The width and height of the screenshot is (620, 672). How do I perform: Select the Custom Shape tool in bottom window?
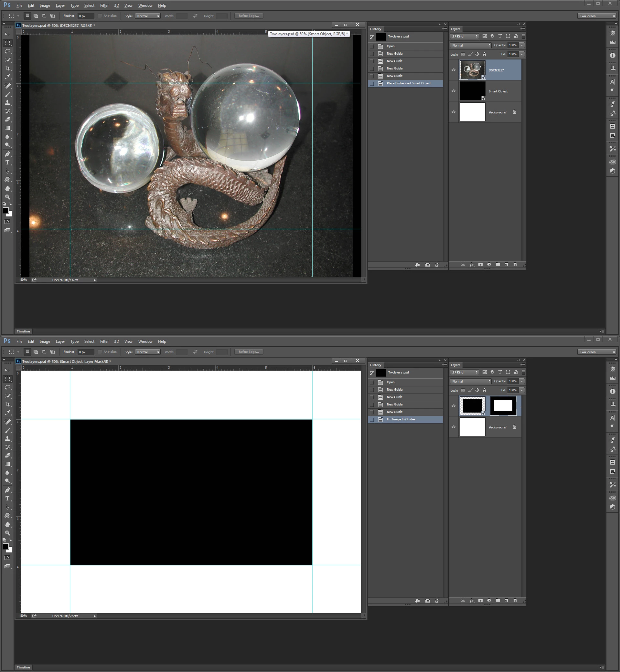[x=7, y=516]
